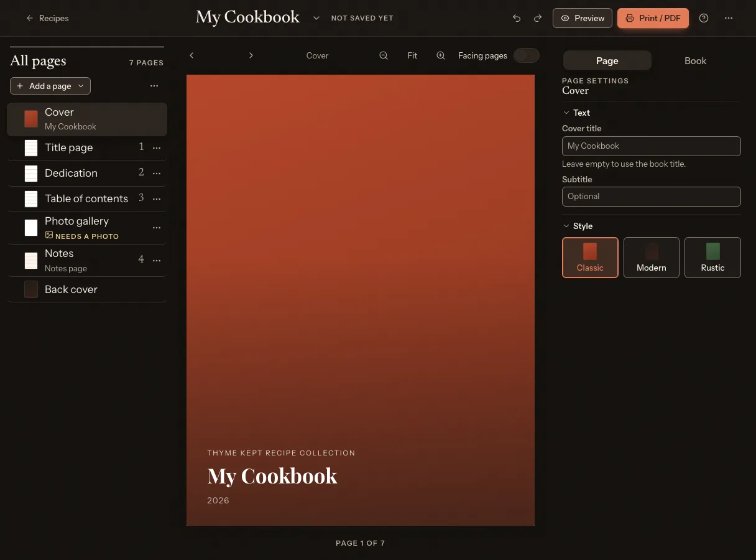Select the Rustic cover style
The image size is (756, 560).
coord(712,257)
